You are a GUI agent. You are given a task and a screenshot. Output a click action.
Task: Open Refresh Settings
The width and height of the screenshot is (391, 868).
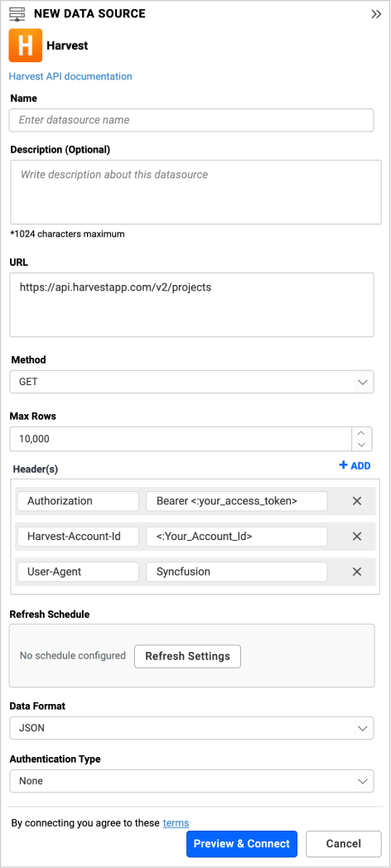[188, 657]
